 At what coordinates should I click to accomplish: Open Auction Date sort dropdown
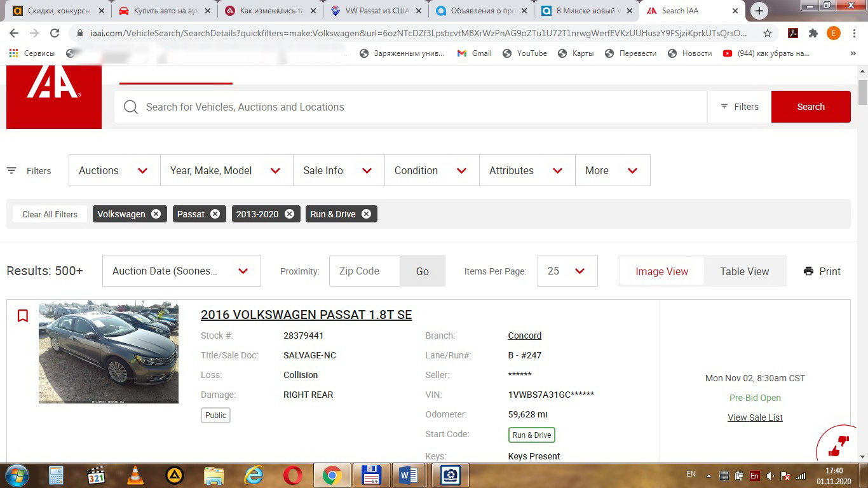click(x=182, y=271)
